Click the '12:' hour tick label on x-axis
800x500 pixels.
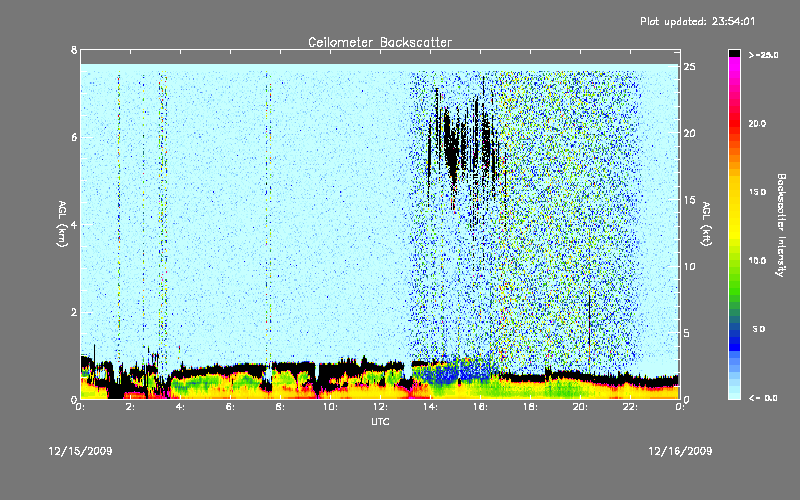[x=380, y=407]
